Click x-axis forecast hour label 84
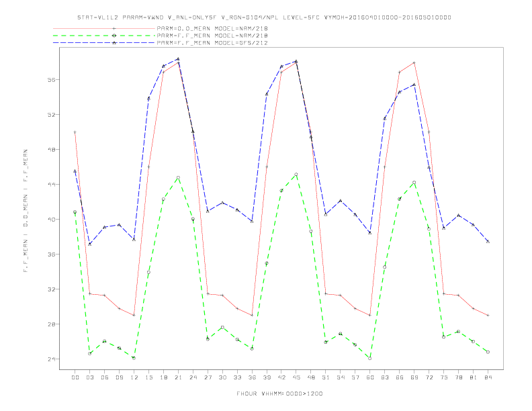Image resolution: width=532 pixels, height=411 pixels. [x=488, y=377]
